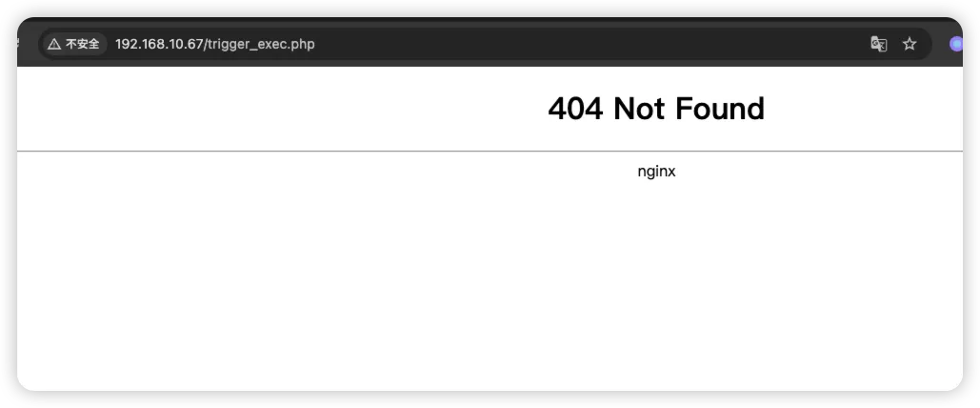Bookmark this page with the star icon
This screenshot has width=980, height=408.
[x=910, y=44]
